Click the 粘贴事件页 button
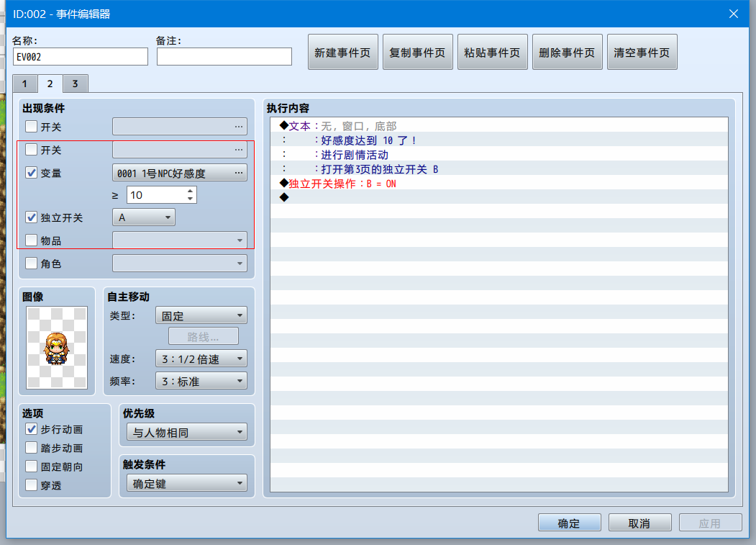756x545 pixels. 492,52
